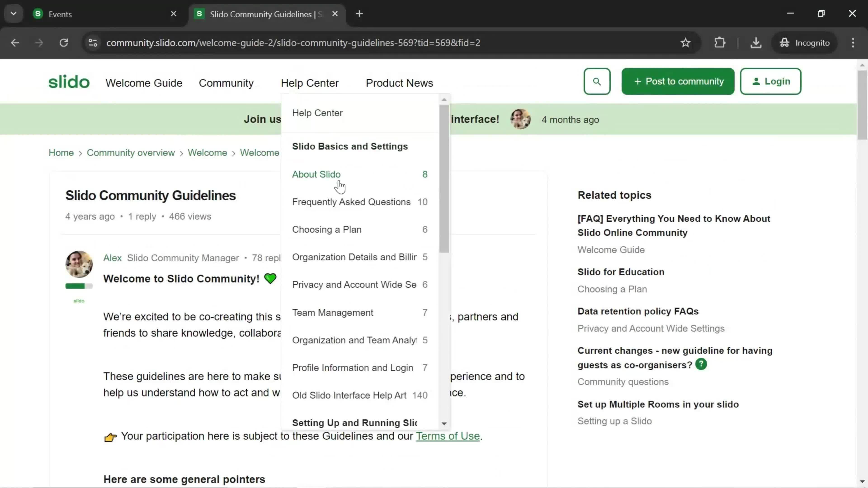The height and width of the screenshot is (488, 868).
Task: Expand the Help Center dropdown menu
Action: point(310,83)
